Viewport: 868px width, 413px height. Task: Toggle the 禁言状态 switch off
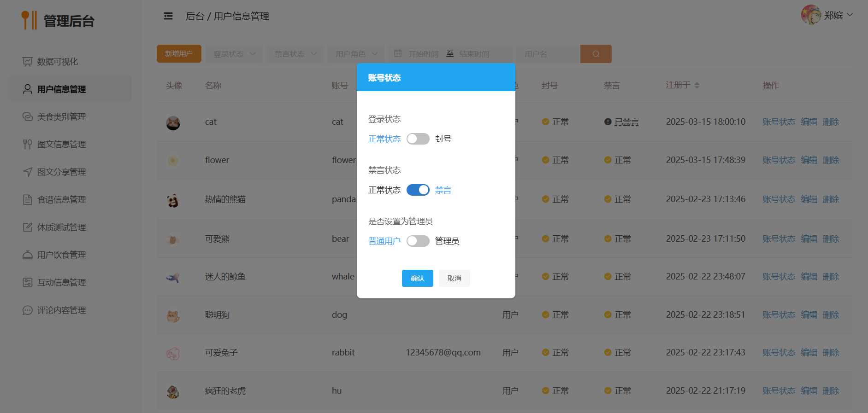pos(418,190)
